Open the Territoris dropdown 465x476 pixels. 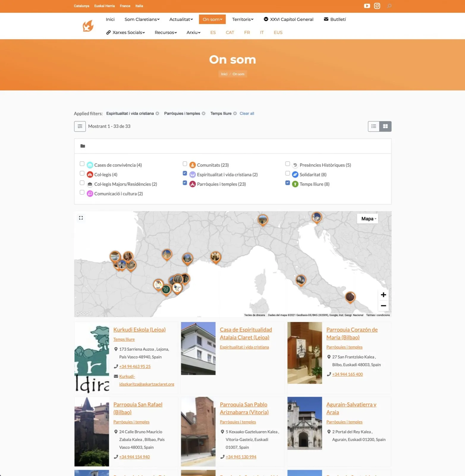243,19
